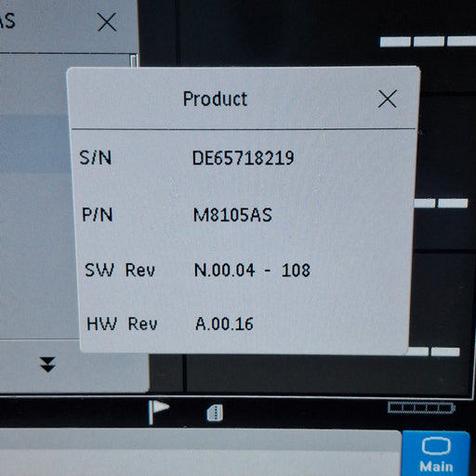Click the HW Rev label

click(122, 324)
